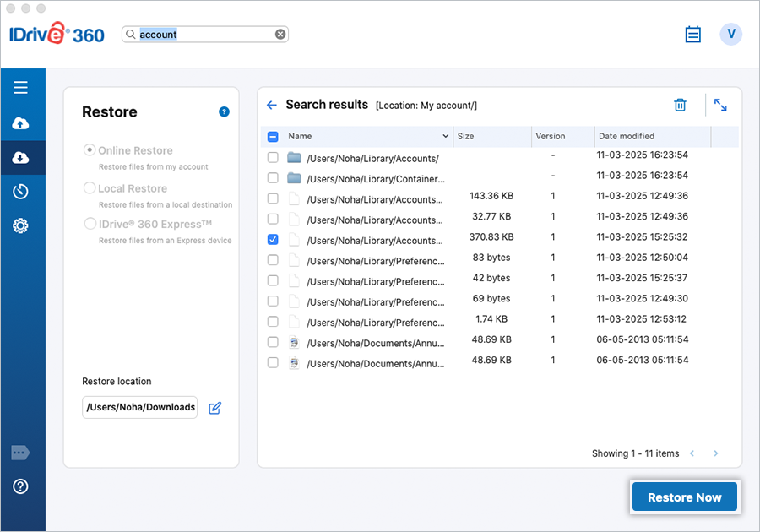The width and height of the screenshot is (760, 532).
Task: Toggle the select-all checkbox in header
Action: coord(273,137)
